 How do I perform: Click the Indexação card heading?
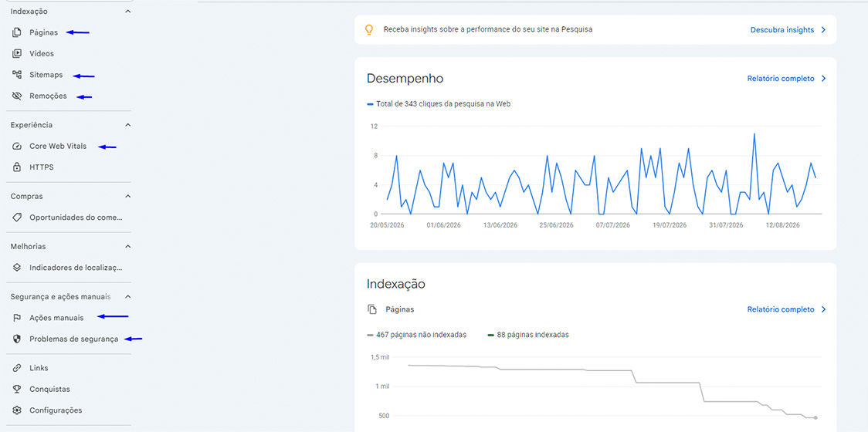(396, 285)
